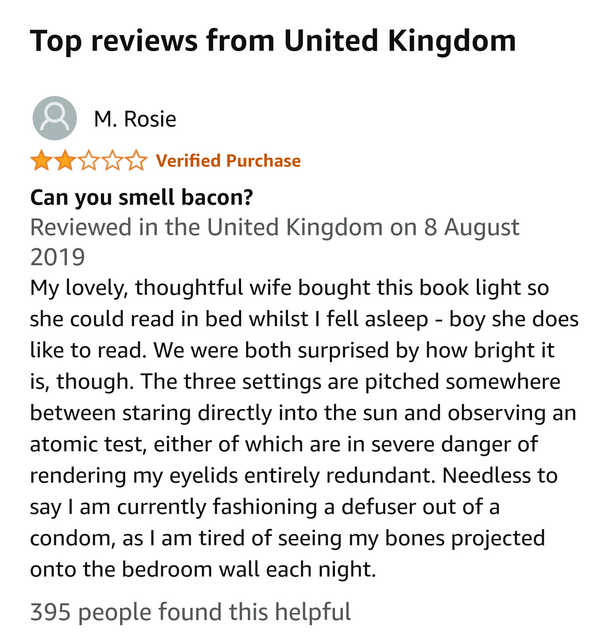Click 395 people found this helpful

coord(190,612)
